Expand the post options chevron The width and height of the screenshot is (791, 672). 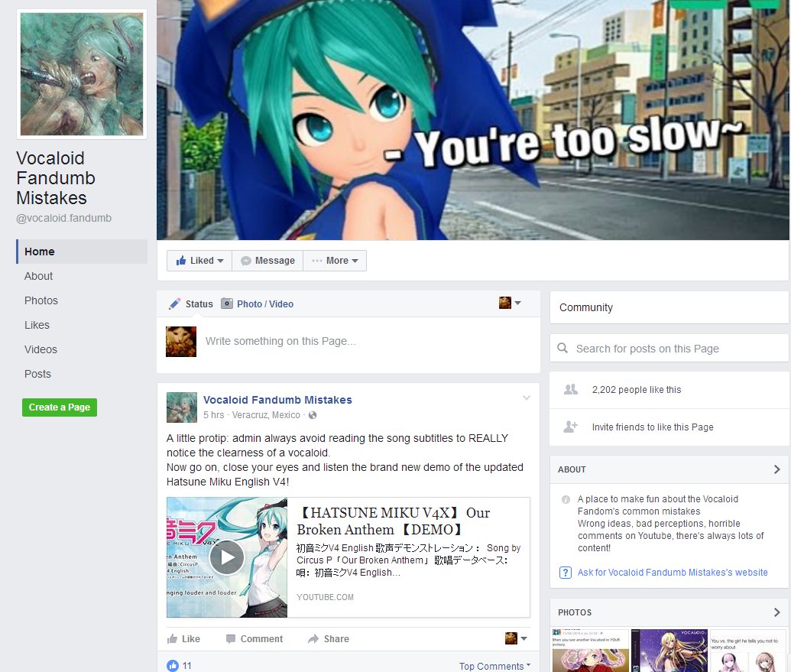(x=526, y=398)
